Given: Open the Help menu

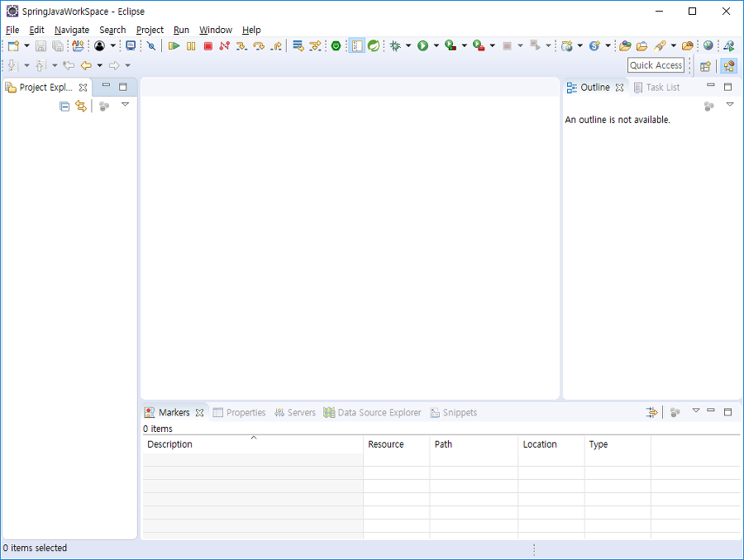Looking at the screenshot, I should point(251,30).
